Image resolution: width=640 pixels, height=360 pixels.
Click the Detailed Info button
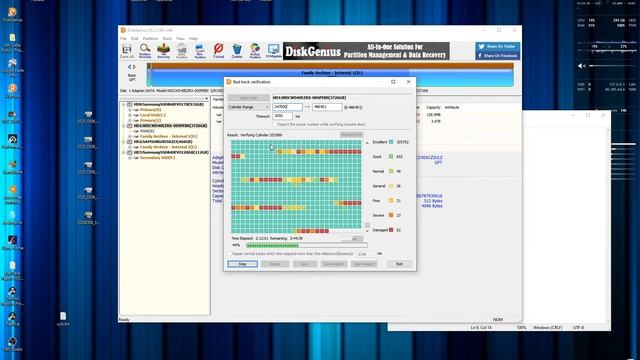coord(351,135)
